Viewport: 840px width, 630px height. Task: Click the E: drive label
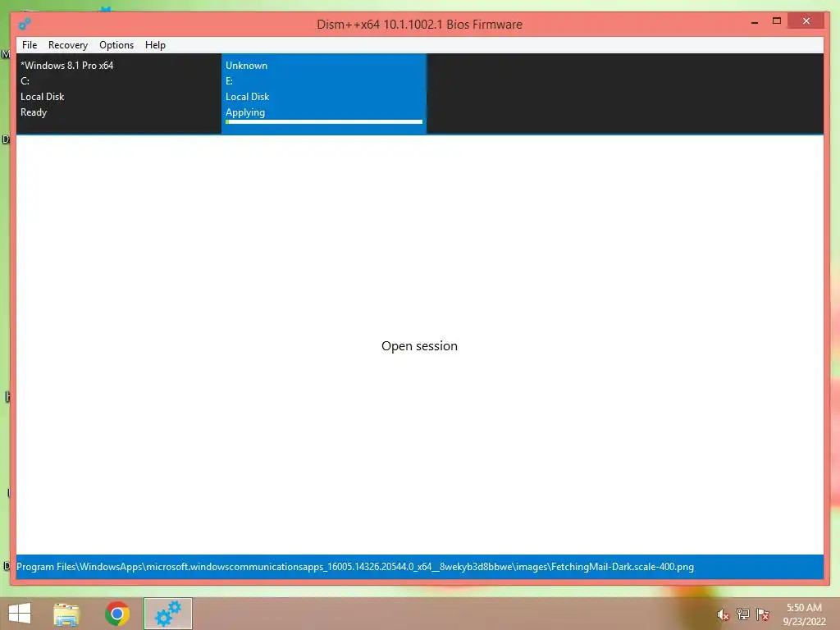click(230, 81)
